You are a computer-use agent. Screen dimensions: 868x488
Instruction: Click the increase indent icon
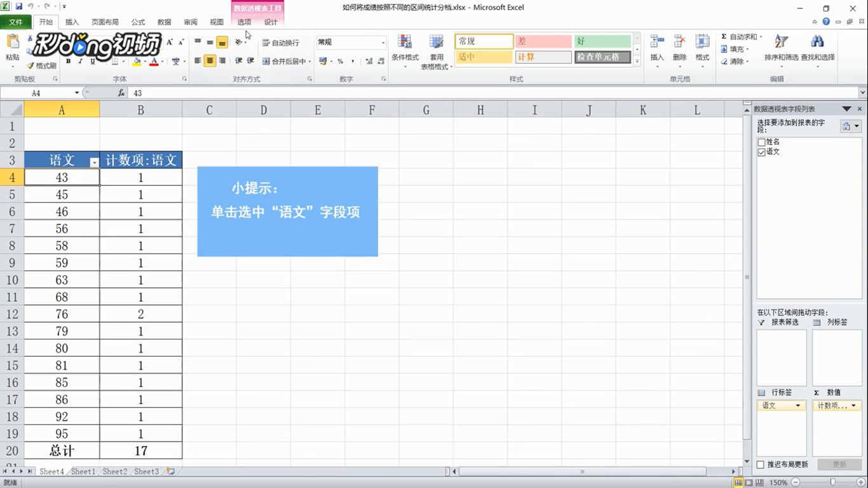click(x=250, y=61)
